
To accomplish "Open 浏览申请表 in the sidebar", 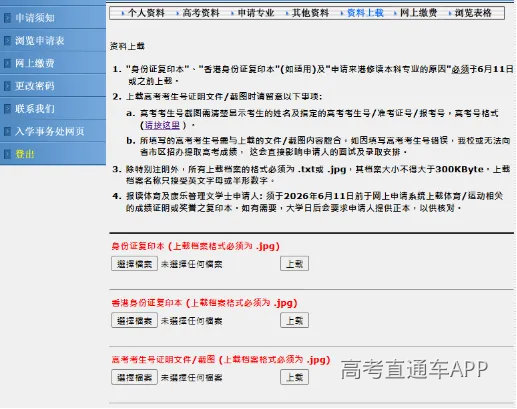I will (x=40, y=41).
